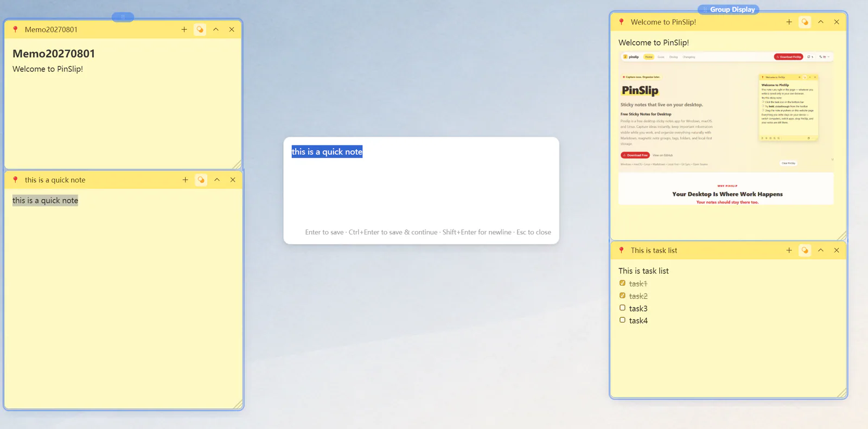This screenshot has height=429, width=868.
Task: Collapse the 'This is task list' note with its chevron
Action: pos(821,250)
